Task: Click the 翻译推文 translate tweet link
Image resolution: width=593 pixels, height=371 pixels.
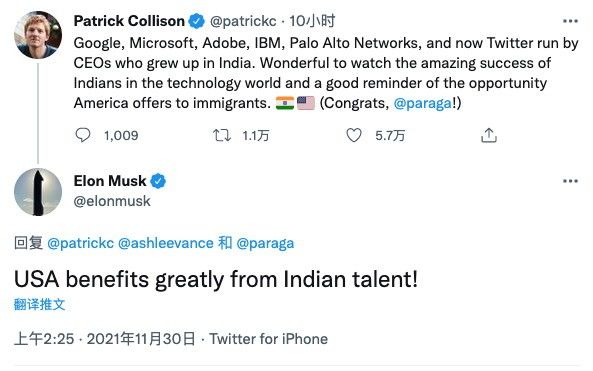Action: [40, 304]
